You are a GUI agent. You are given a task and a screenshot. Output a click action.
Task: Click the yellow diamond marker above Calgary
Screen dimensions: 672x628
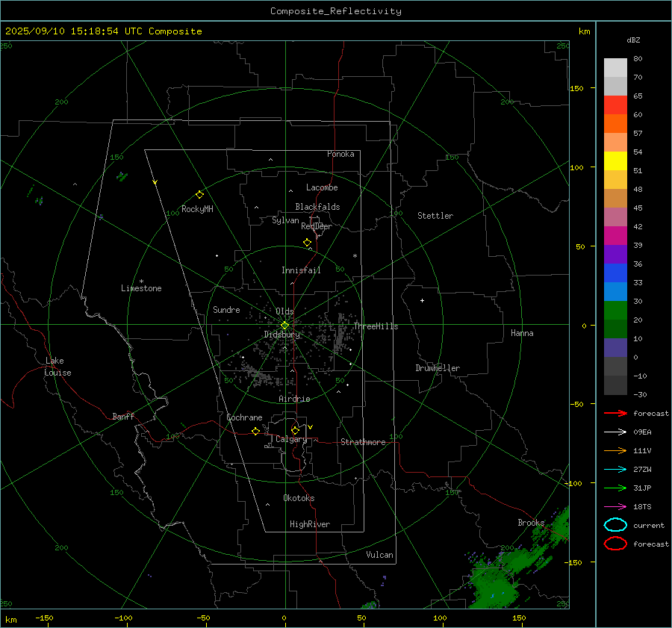pyautogui.click(x=295, y=430)
